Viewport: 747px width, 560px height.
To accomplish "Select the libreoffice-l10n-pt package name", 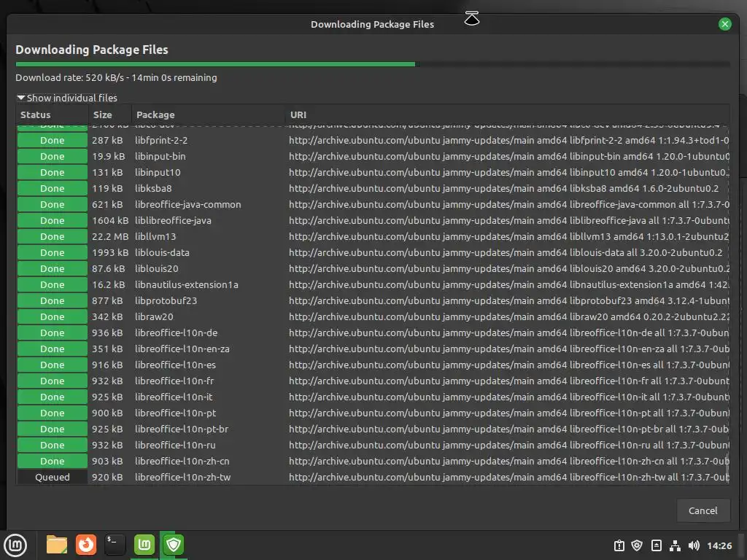I will (175, 413).
